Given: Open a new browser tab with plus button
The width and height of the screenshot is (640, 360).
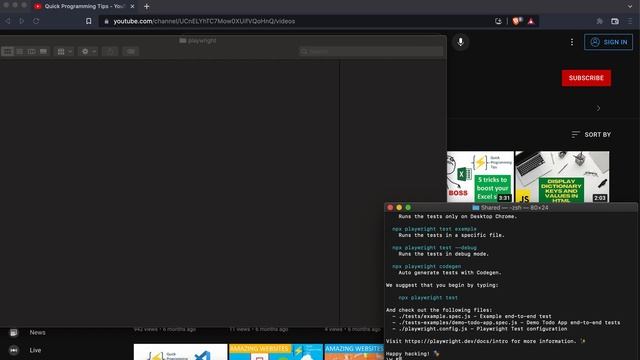Looking at the screenshot, I should tap(147, 6).
